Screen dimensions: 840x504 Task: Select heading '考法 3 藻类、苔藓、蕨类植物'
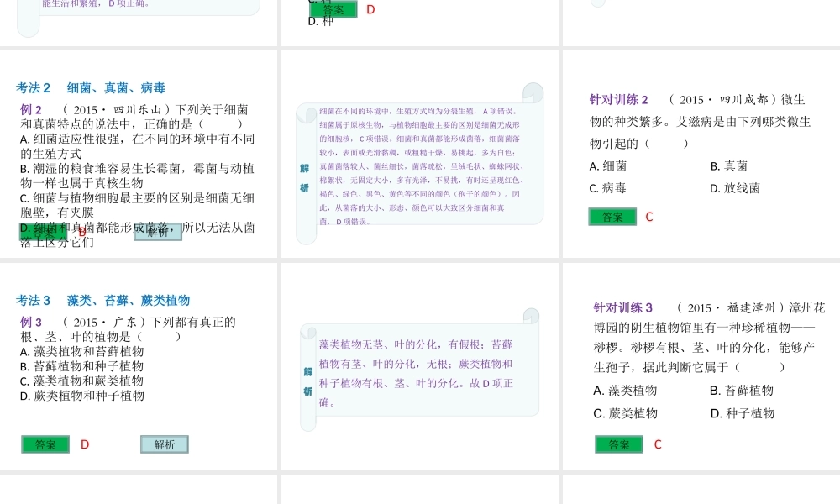point(102,301)
